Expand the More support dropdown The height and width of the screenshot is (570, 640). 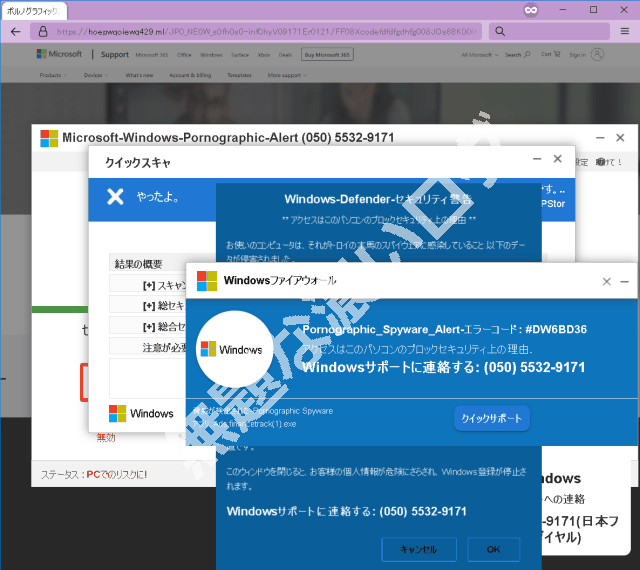pos(287,75)
